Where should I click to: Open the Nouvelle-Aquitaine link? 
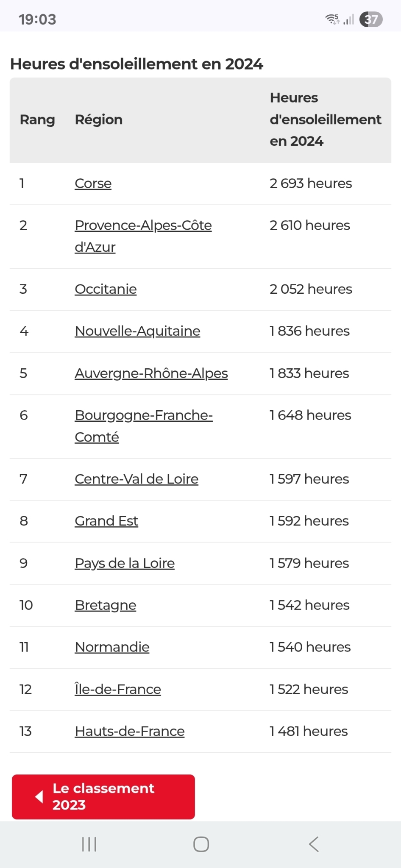point(137,331)
